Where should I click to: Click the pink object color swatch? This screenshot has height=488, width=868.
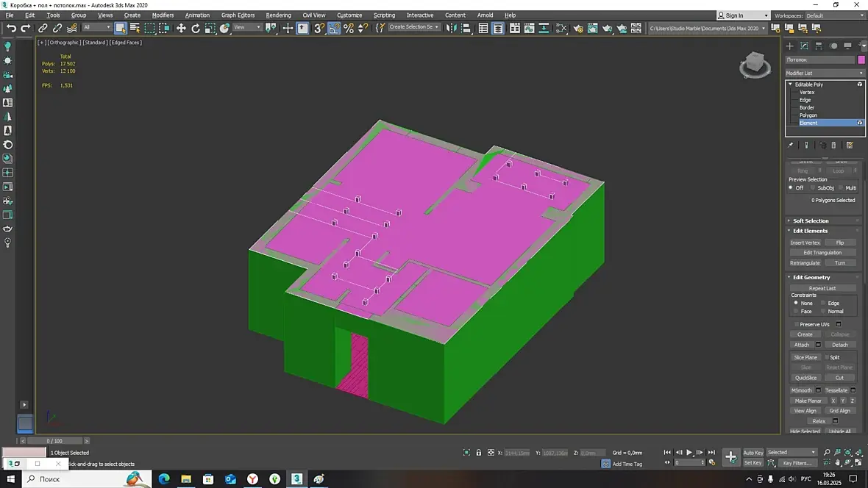click(861, 60)
